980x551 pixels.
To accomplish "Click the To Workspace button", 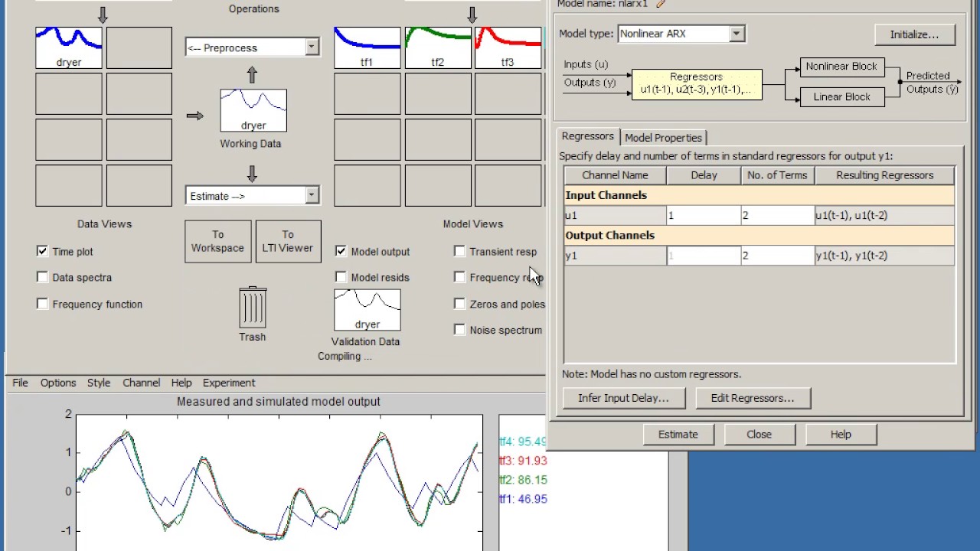I will tap(218, 241).
